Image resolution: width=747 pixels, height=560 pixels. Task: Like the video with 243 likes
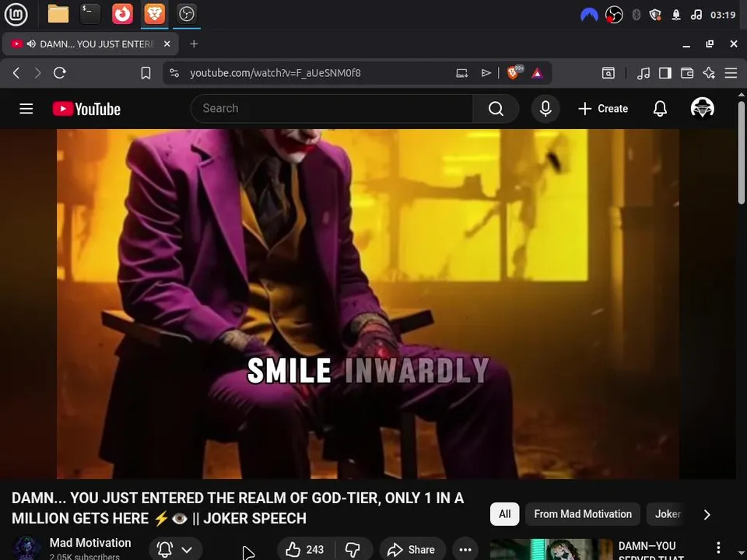tap(305, 550)
